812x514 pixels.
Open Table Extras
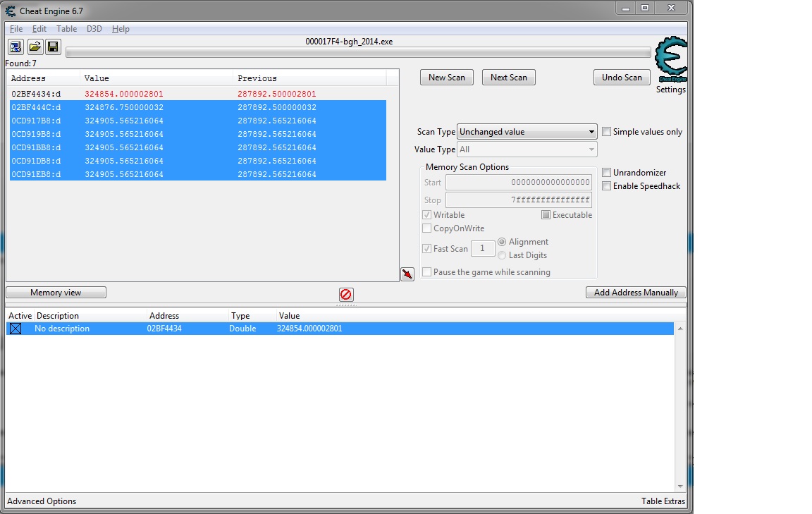coord(662,501)
